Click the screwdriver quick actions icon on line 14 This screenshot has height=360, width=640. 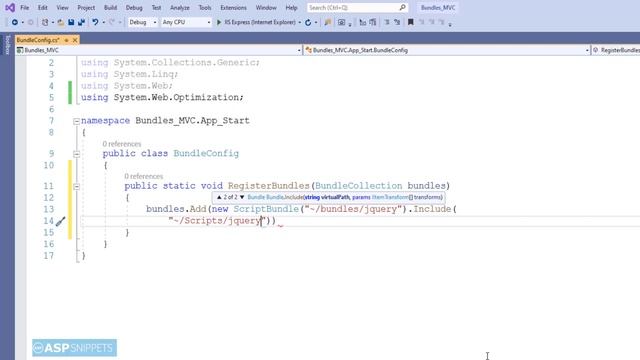click(x=60, y=222)
